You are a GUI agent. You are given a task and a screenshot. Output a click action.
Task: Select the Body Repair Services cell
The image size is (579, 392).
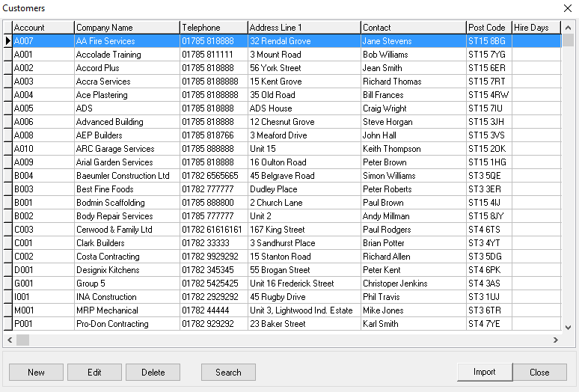coord(127,216)
